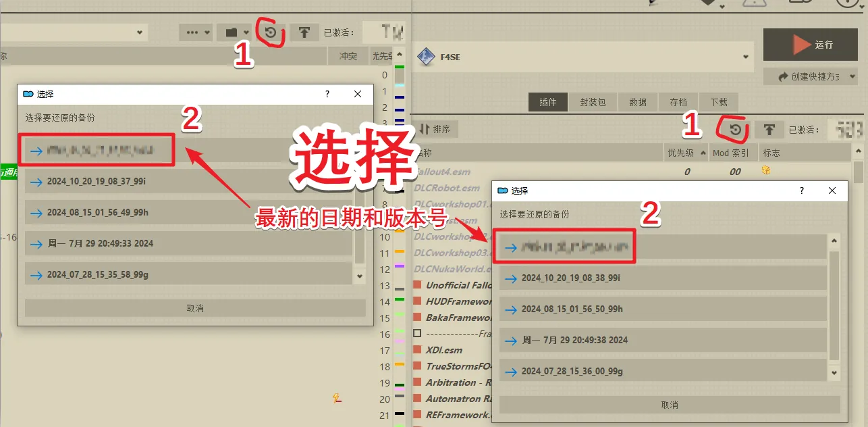
Task: Select the DLCNukaWorld plugin row
Action: tap(452, 269)
